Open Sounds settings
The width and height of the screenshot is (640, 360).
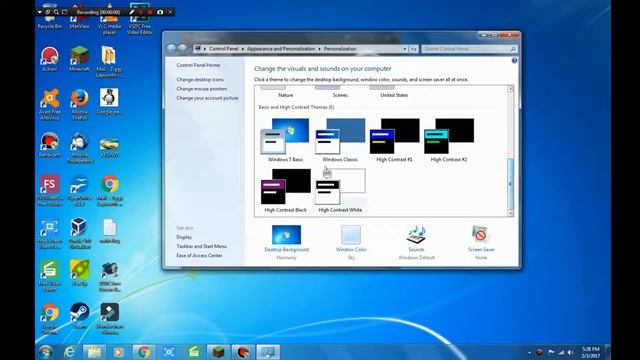(x=416, y=242)
